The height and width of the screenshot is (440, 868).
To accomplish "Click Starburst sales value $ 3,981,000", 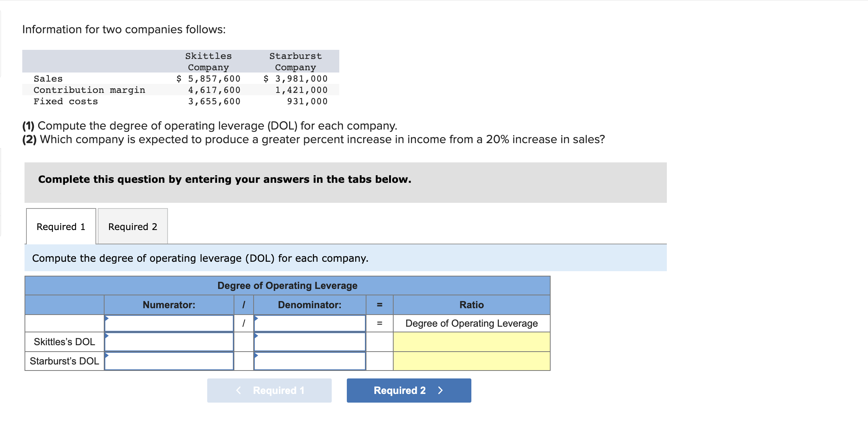I will tap(295, 79).
